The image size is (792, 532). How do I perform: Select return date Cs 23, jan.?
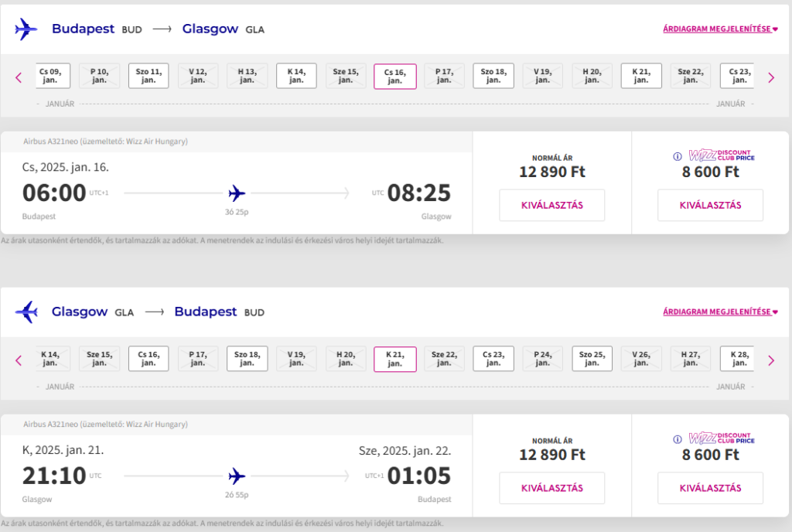click(493, 358)
